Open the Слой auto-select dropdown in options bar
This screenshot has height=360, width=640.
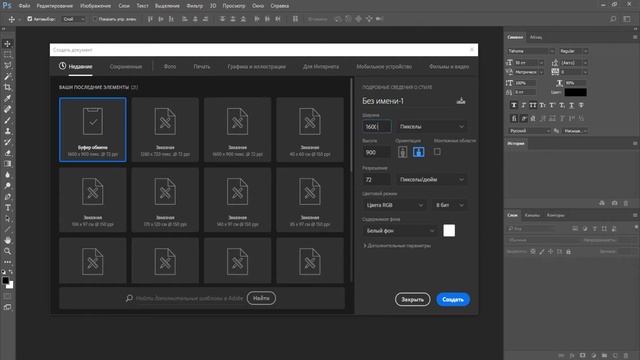(74, 19)
